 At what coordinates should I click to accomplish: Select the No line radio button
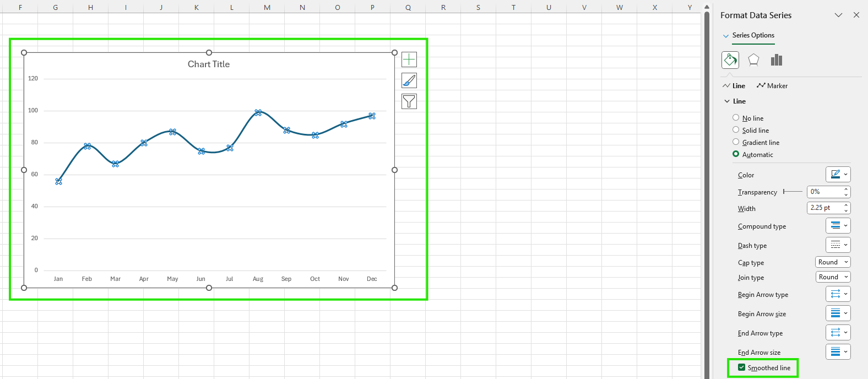[736, 118]
